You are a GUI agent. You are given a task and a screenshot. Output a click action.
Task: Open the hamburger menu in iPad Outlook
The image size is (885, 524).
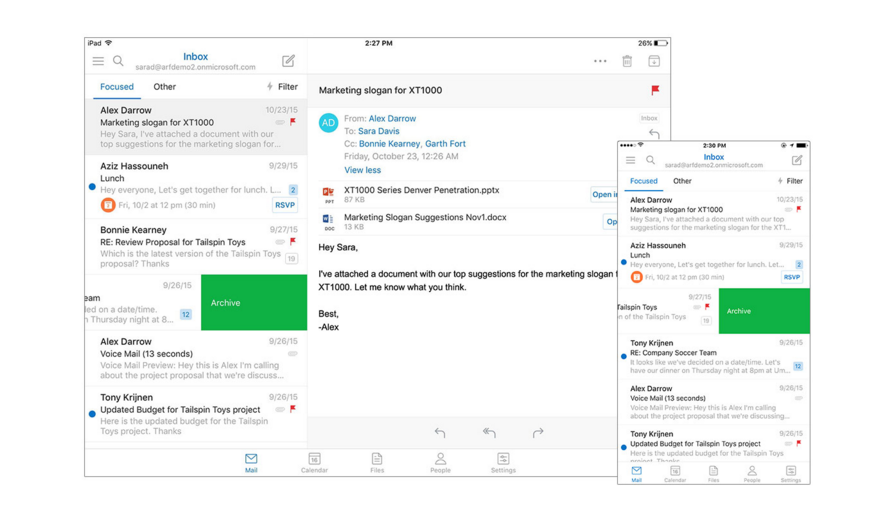coord(98,61)
